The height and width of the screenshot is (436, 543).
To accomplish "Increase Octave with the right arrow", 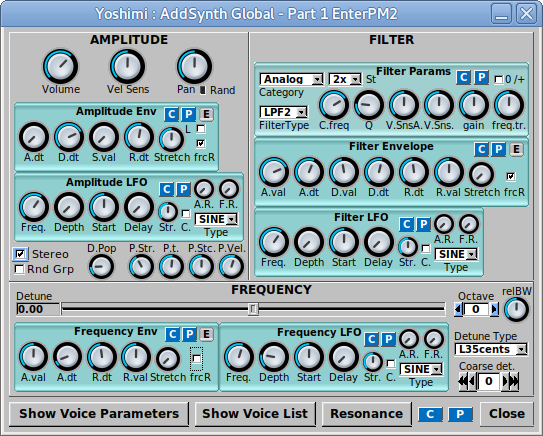I will pyautogui.click(x=495, y=309).
